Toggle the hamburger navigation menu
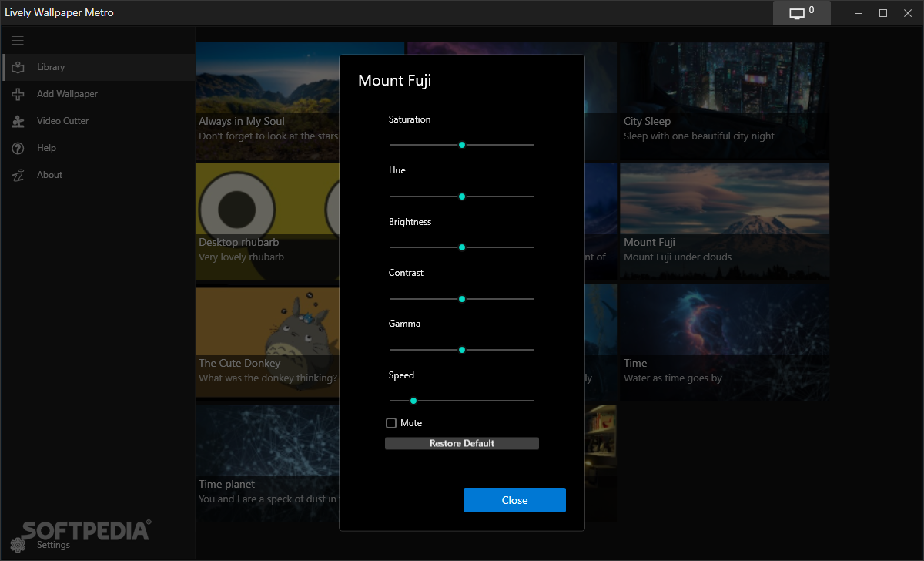Image resolution: width=924 pixels, height=561 pixels. point(18,40)
